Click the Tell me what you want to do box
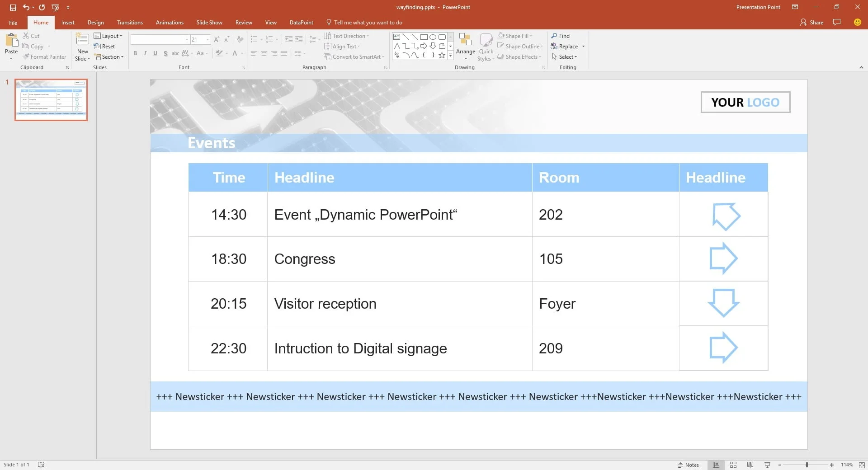 click(364, 23)
